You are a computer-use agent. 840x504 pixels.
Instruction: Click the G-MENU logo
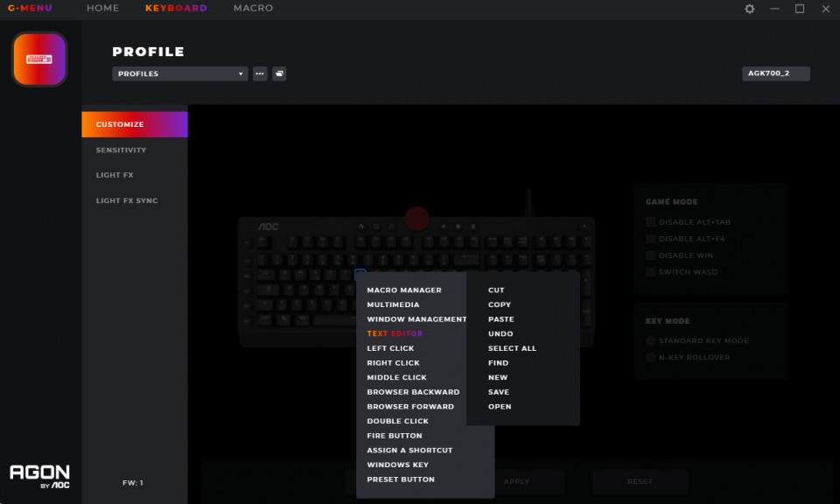30,8
